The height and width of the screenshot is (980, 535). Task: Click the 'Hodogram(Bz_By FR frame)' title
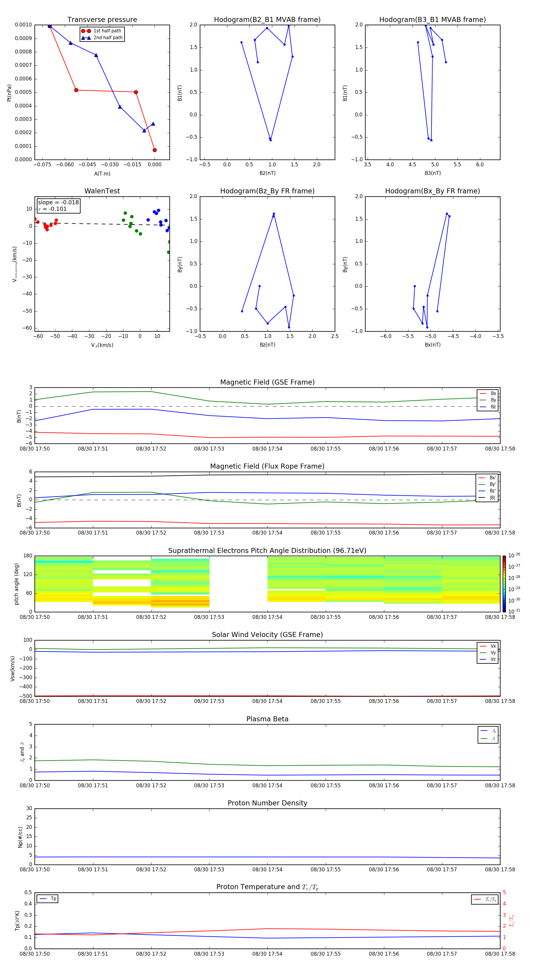pyautogui.click(x=267, y=191)
